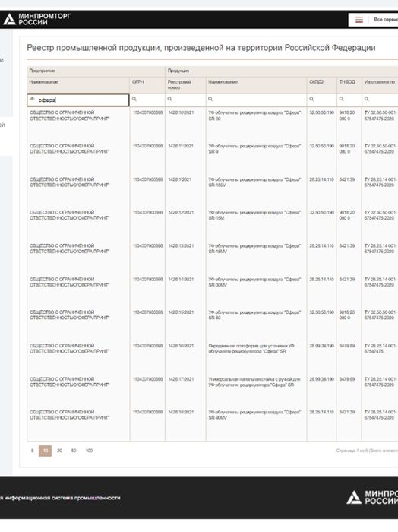Select registry number 1426\1\2021
The height and width of the screenshot is (532, 398).
pyautogui.click(x=180, y=179)
